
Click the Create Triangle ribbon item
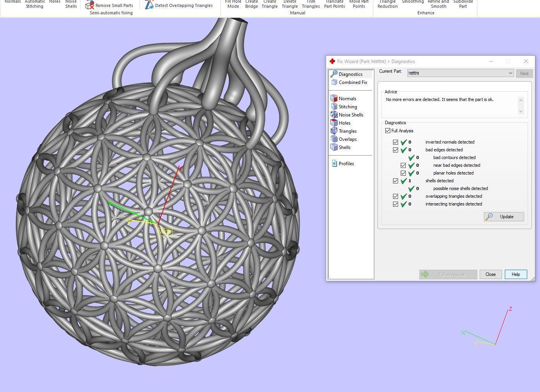coord(270,4)
